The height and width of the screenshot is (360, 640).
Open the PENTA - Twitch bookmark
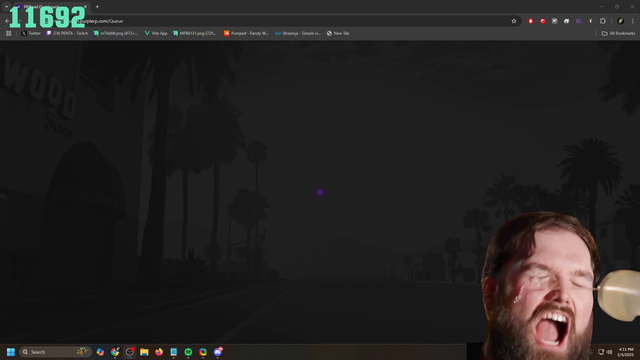pos(67,33)
